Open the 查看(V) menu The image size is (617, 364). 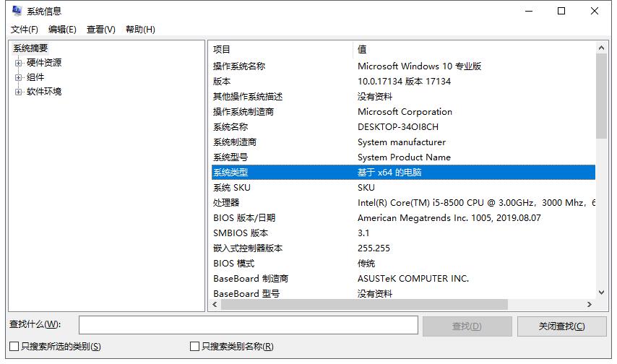point(100,30)
